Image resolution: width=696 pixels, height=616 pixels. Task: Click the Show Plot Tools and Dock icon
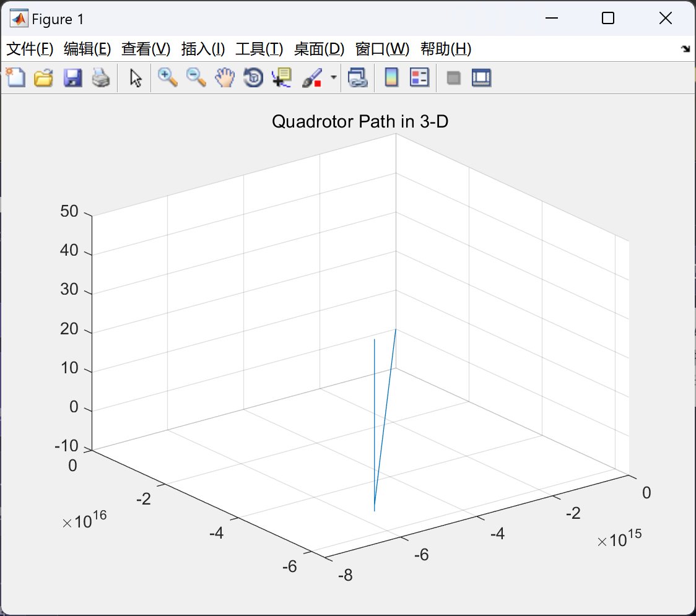[481, 77]
